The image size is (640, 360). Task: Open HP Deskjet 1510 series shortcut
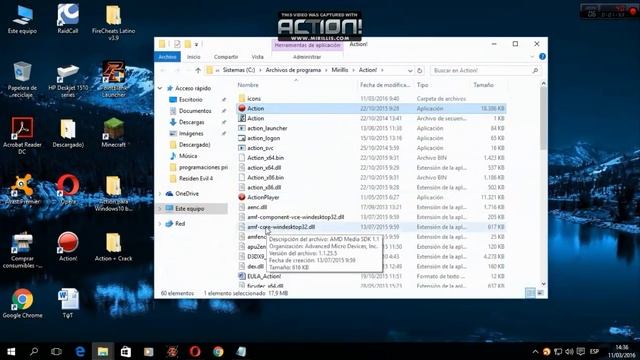68,80
